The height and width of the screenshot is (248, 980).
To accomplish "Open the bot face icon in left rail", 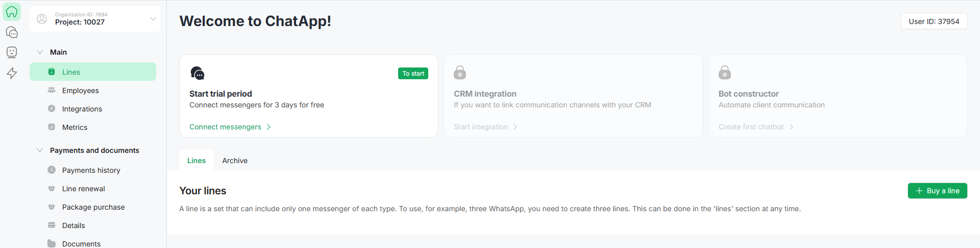I will [x=12, y=52].
